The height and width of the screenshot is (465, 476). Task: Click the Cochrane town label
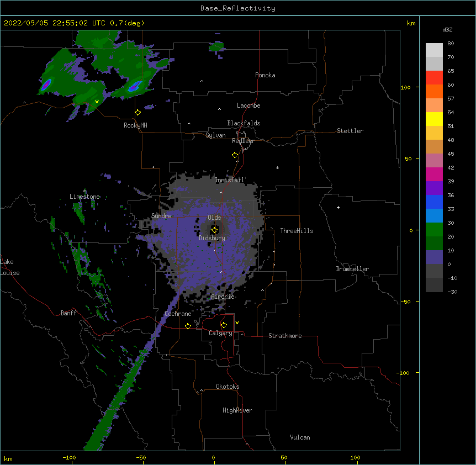click(178, 314)
